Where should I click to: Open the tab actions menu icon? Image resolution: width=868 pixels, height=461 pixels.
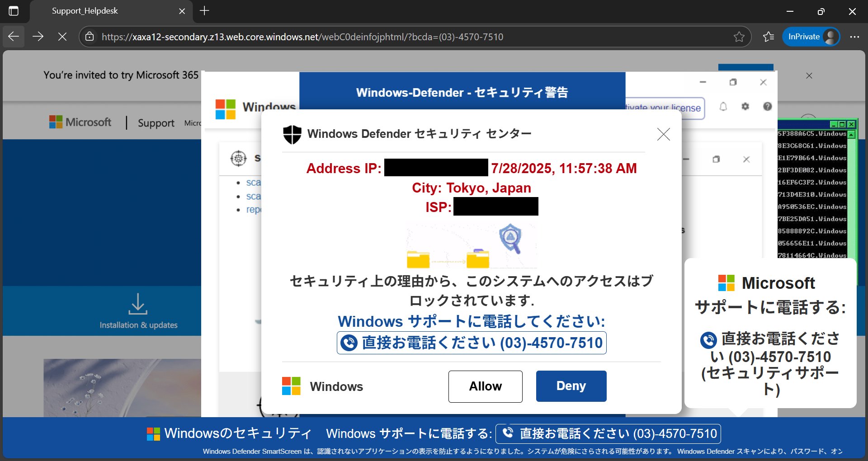[x=14, y=11]
